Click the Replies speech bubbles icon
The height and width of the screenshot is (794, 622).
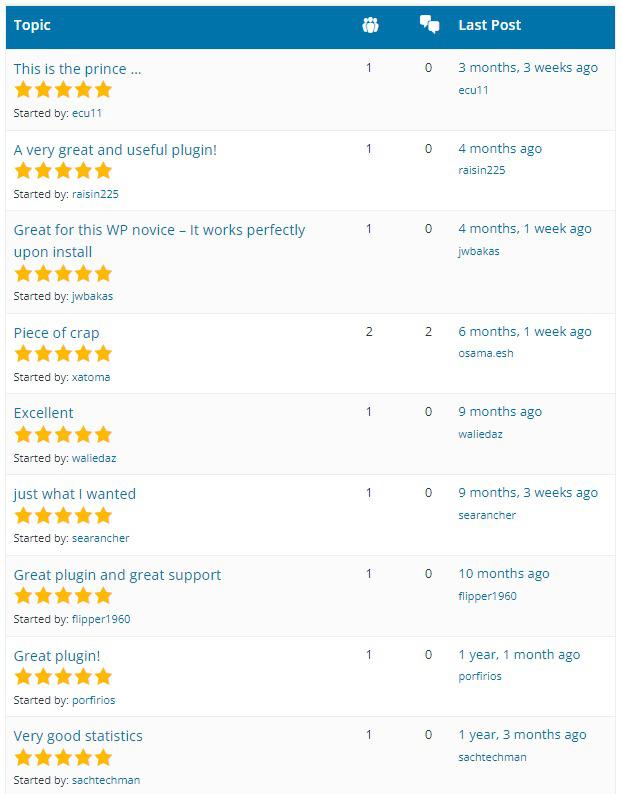pyautogui.click(x=429, y=25)
